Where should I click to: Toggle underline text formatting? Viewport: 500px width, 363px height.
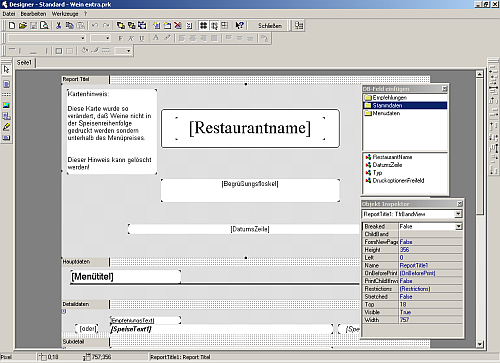click(142, 38)
